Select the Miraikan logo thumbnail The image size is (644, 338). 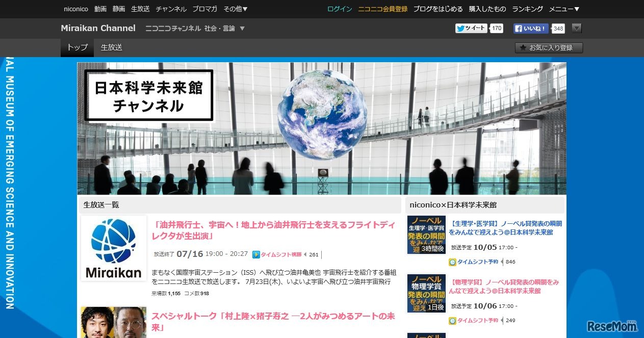click(x=113, y=248)
